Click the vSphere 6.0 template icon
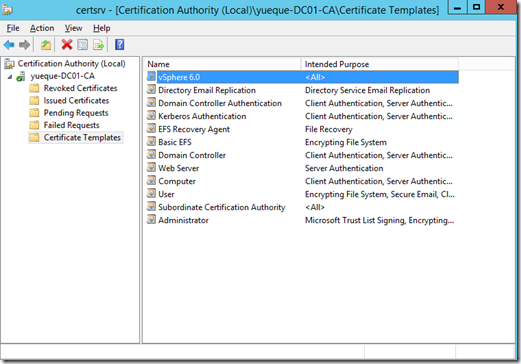 [151, 76]
